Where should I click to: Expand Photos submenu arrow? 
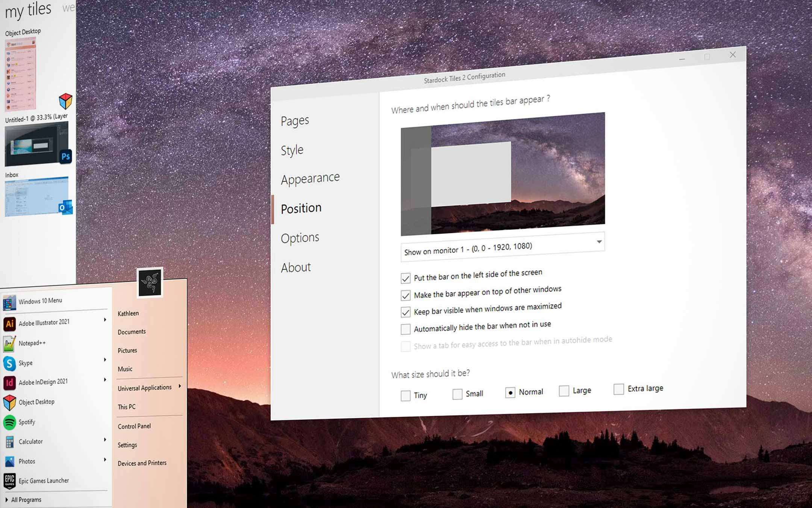pos(105,459)
